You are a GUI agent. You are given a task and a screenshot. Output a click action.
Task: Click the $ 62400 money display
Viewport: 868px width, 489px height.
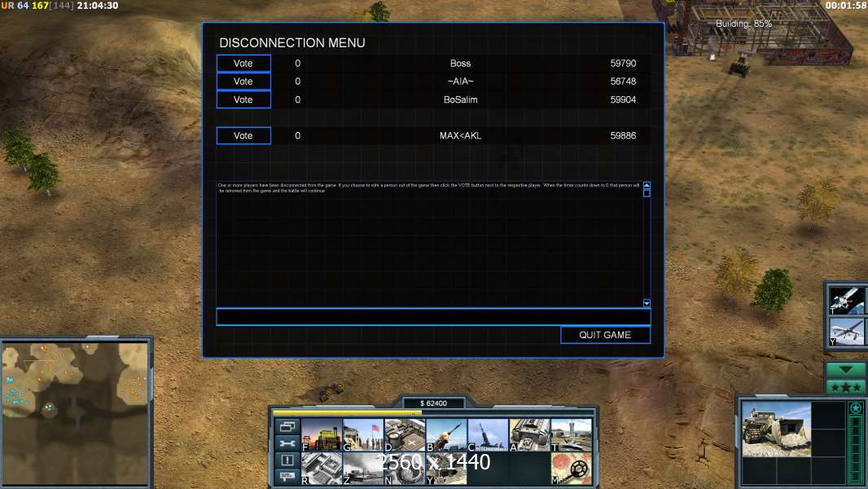(x=433, y=403)
